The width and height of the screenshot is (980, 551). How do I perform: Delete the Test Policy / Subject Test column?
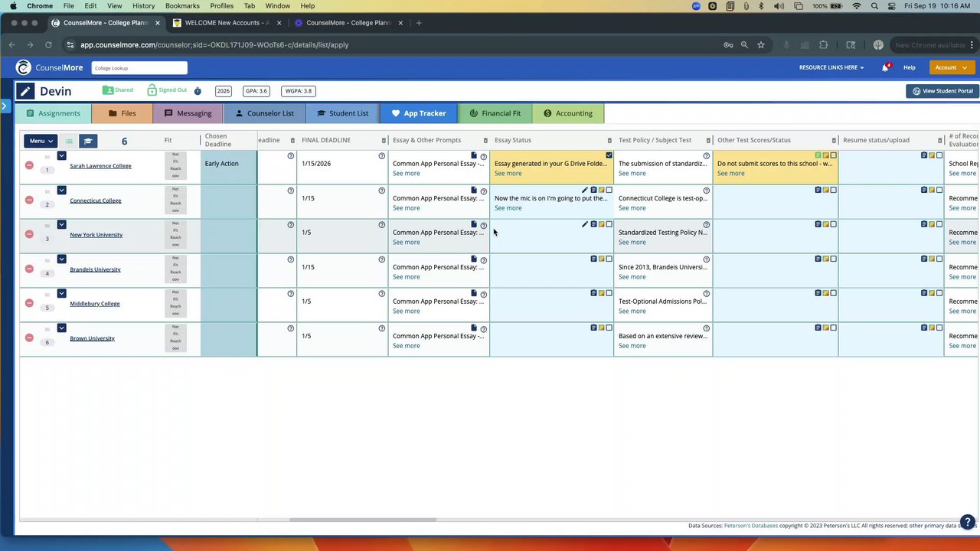click(708, 140)
